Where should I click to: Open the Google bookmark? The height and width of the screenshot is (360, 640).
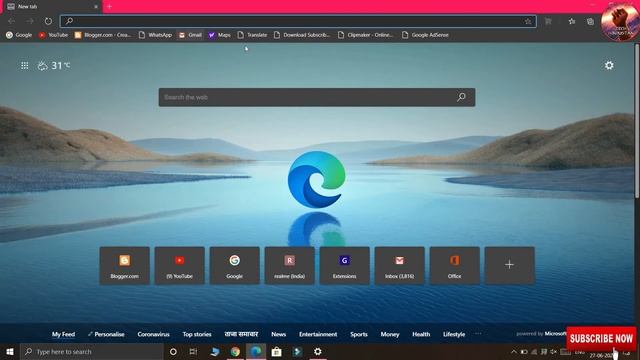[19, 35]
